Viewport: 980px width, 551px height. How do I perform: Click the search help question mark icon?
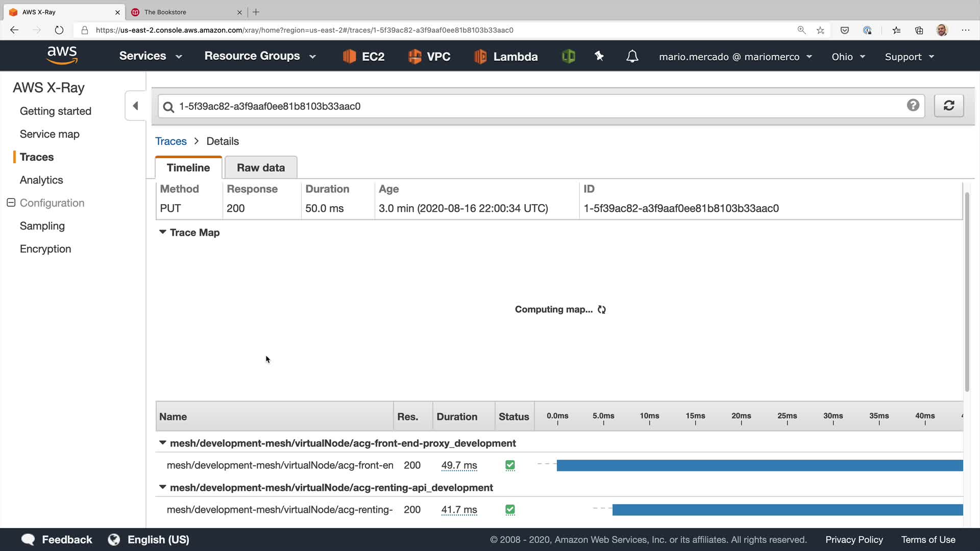pos(913,105)
